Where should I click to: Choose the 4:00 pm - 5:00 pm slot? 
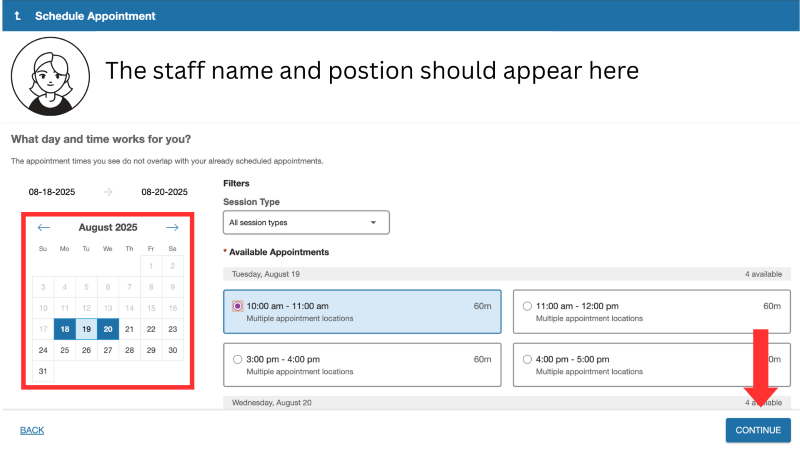click(x=527, y=359)
